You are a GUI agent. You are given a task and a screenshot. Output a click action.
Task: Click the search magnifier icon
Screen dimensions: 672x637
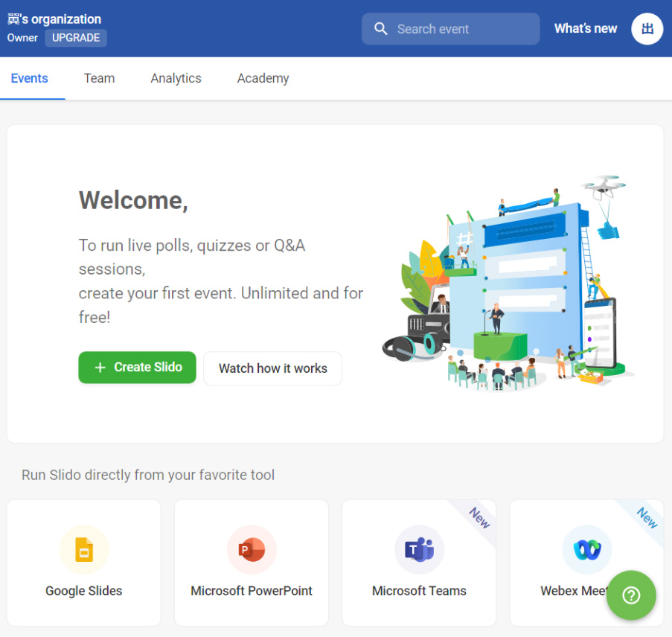(380, 29)
